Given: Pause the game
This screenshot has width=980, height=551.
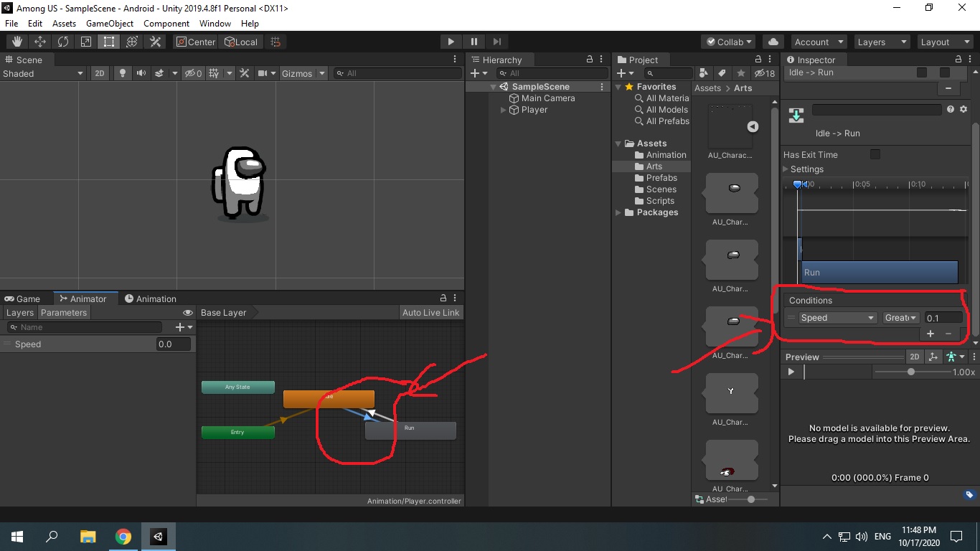Looking at the screenshot, I should pos(473,42).
